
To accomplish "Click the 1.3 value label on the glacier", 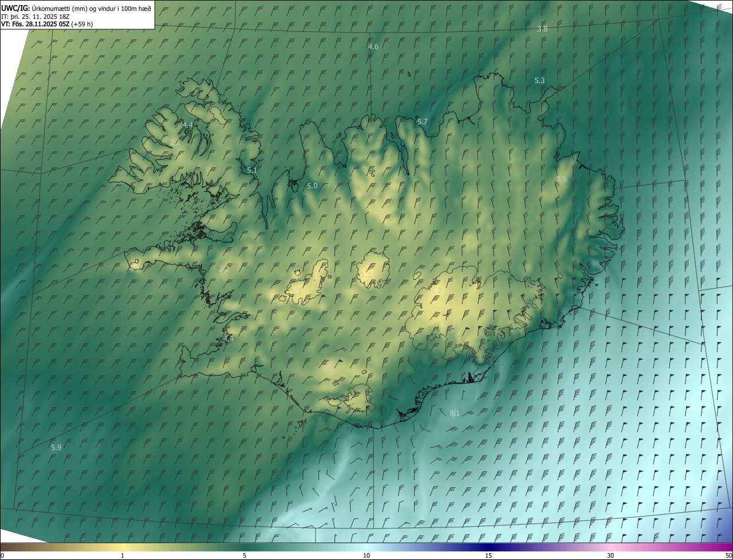I will pos(297,292).
